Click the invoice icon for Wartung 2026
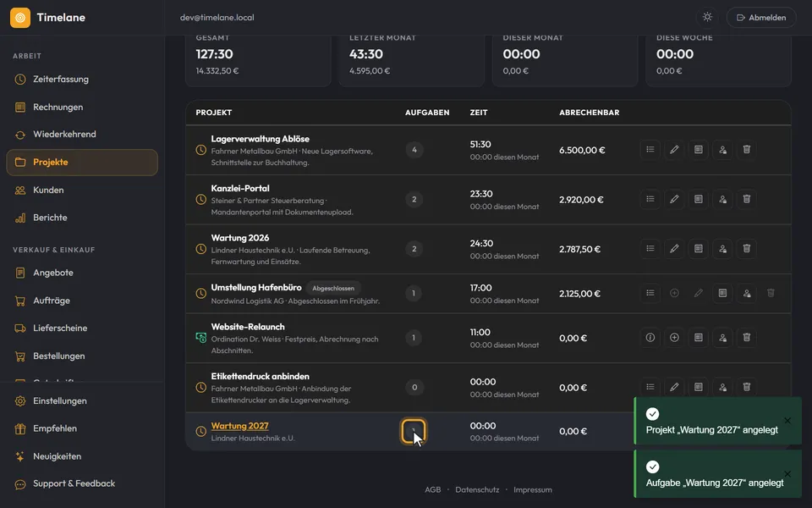812x508 pixels. coord(699,249)
